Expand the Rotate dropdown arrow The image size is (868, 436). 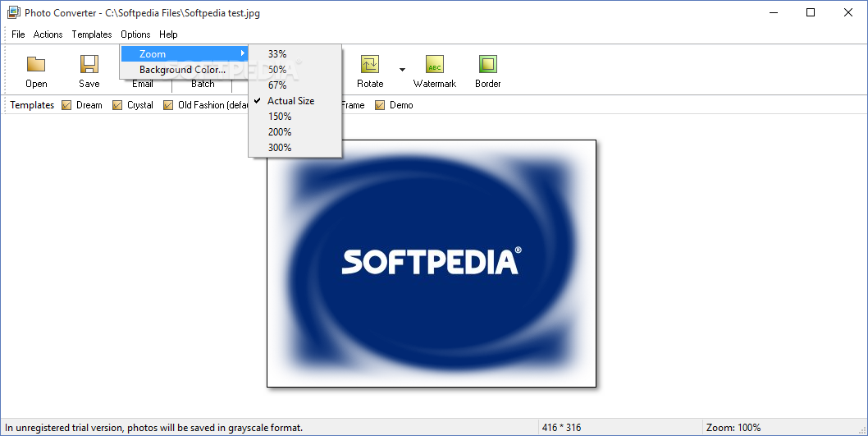403,70
